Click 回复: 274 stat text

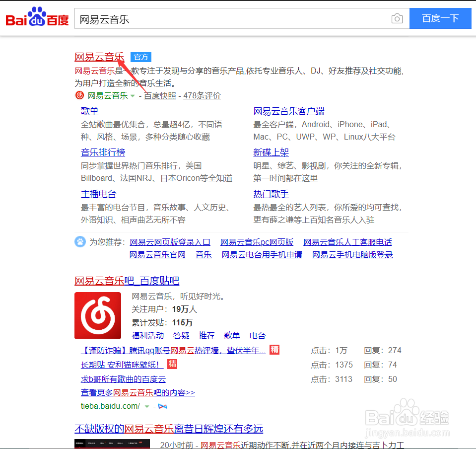click(383, 350)
